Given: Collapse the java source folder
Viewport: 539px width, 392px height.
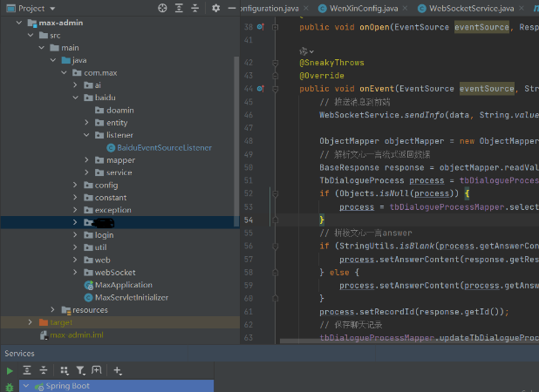Looking at the screenshot, I should pos(53,60).
